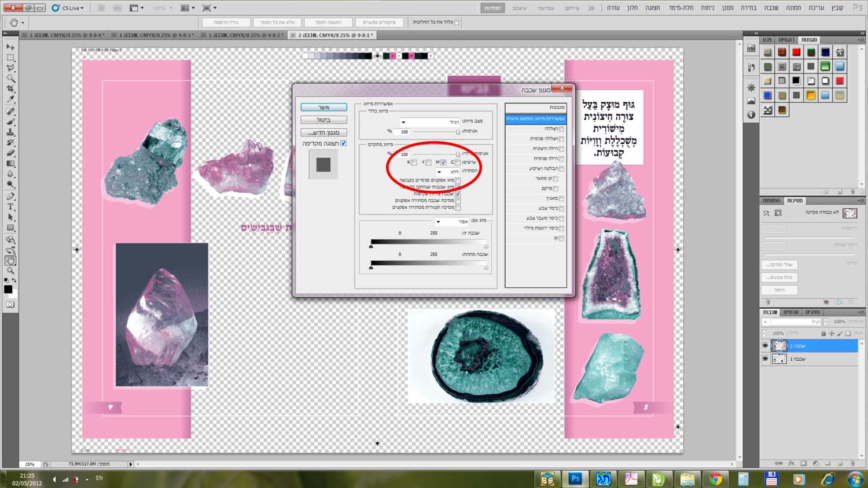
Task: Select the Pen tool
Action: (10, 197)
